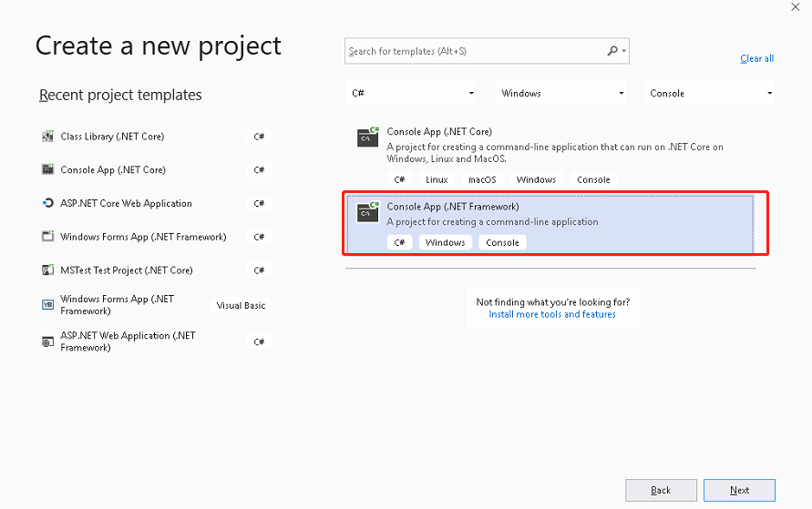Choose recent MSTest Test Project (.NET Core)
The width and height of the screenshot is (812, 509).
[127, 270]
